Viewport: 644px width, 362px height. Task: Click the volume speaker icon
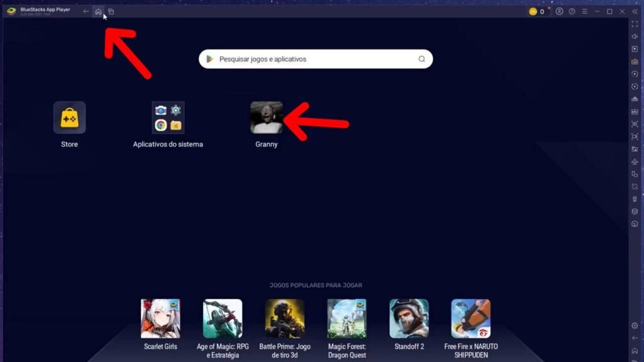pyautogui.click(x=635, y=36)
